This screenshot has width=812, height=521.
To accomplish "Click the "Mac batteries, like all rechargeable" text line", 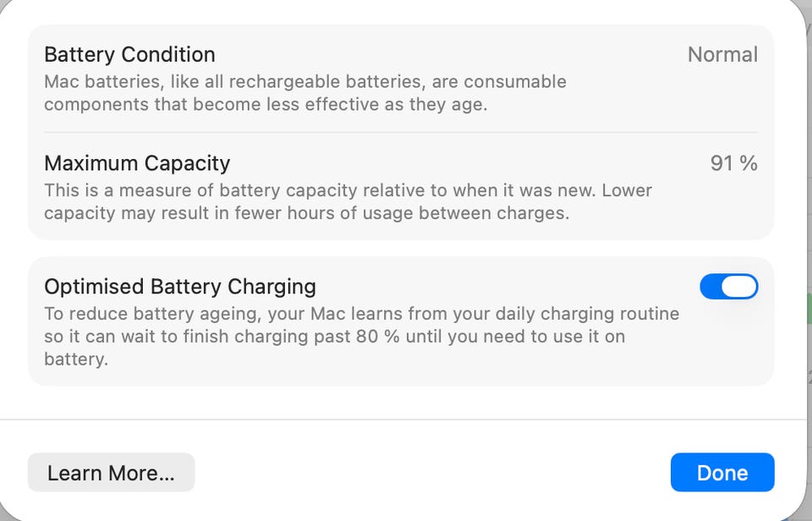I will pos(304,82).
